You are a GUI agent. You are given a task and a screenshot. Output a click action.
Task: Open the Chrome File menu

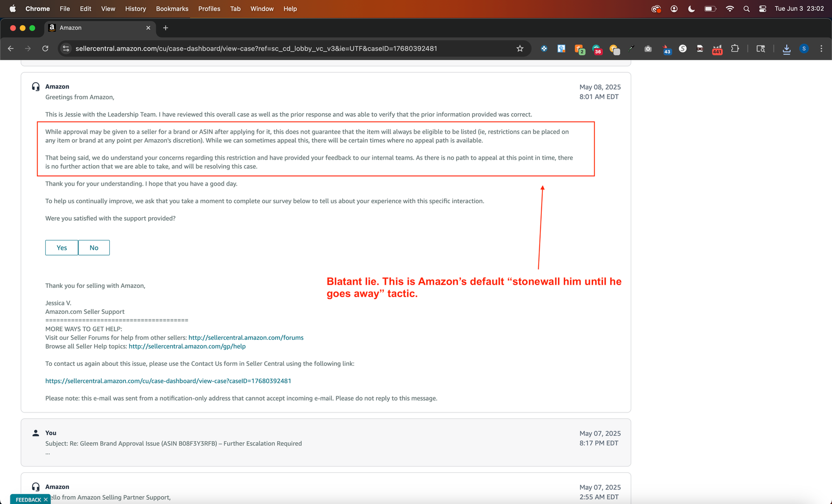click(64, 9)
